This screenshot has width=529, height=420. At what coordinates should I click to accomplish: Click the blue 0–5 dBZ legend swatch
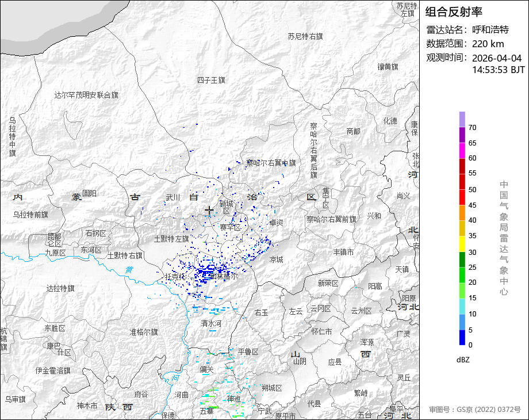(x=462, y=337)
